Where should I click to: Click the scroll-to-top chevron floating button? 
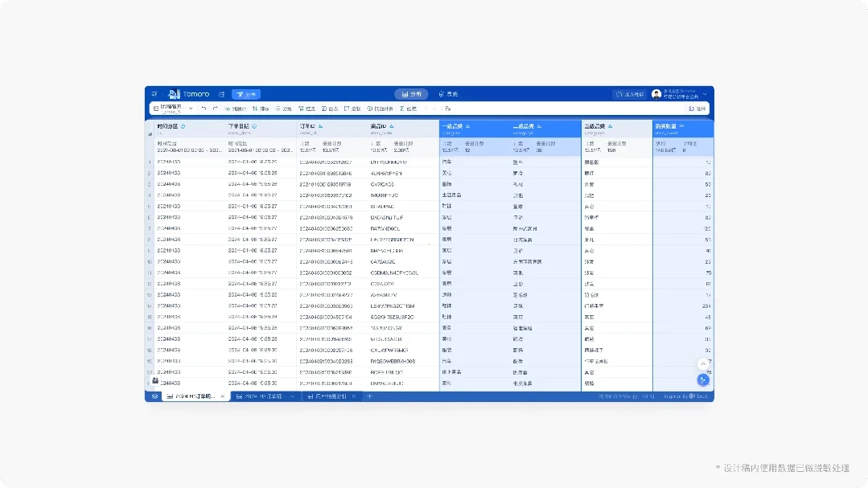703,364
